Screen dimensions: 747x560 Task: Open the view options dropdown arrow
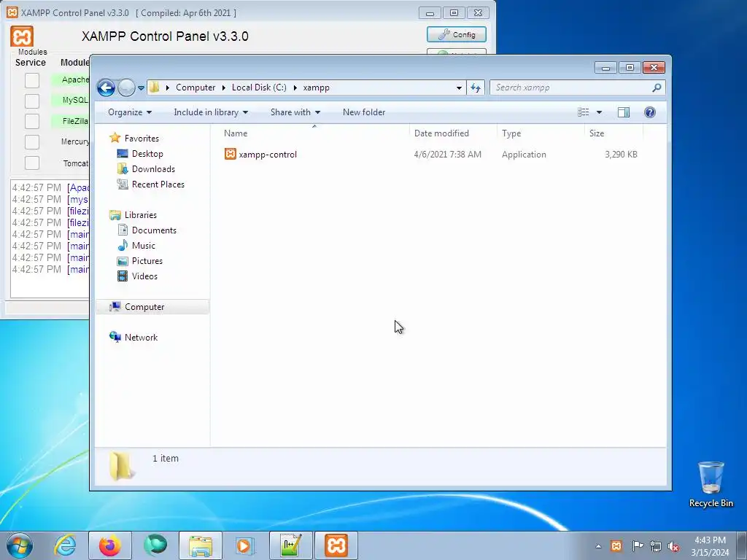[x=600, y=112]
